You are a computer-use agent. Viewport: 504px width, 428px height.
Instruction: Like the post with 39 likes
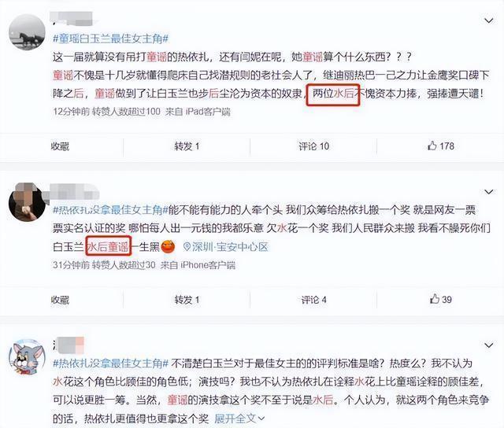click(441, 299)
